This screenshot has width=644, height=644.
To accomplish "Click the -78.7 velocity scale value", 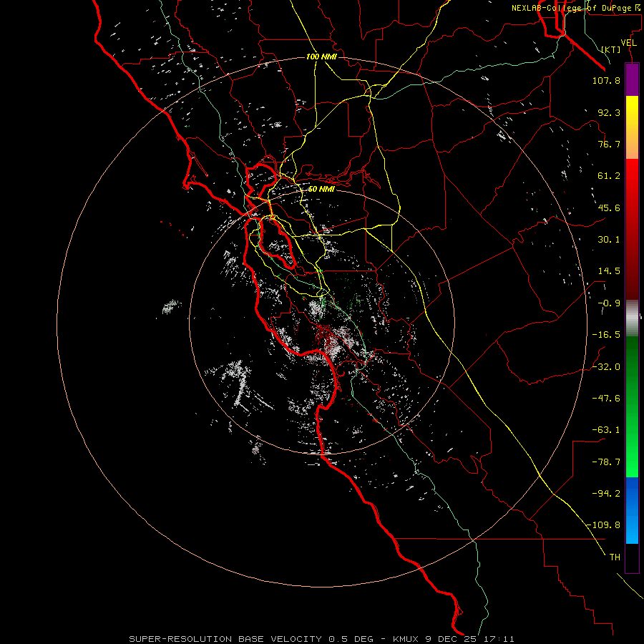I will (x=606, y=462).
